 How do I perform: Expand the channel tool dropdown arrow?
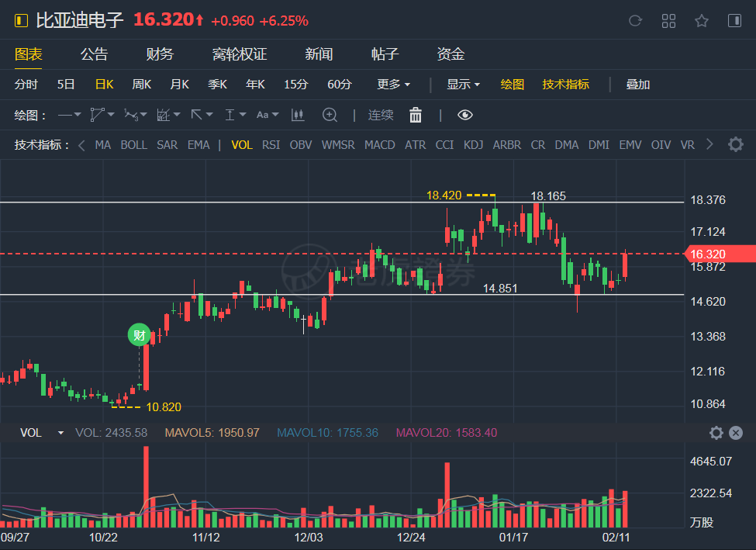[x=111, y=115]
